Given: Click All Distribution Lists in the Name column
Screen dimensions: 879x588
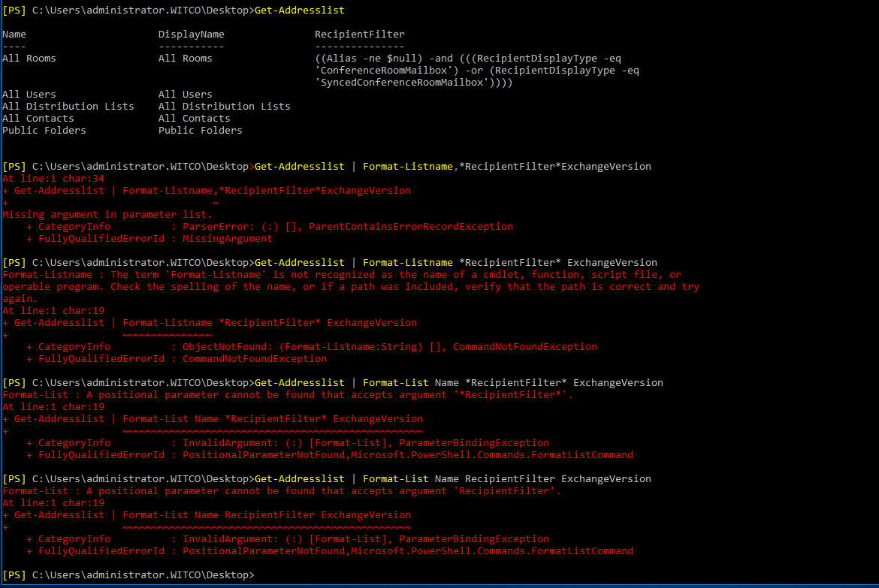Looking at the screenshot, I should coord(68,107).
